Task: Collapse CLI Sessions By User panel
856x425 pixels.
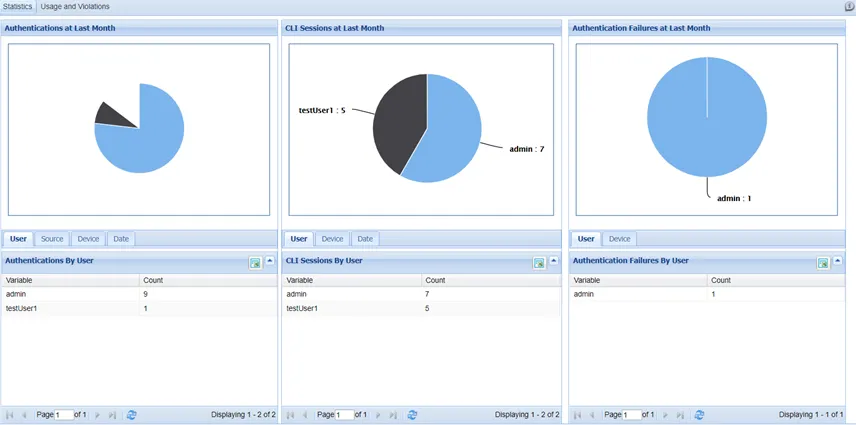Action: pyautogui.click(x=554, y=261)
